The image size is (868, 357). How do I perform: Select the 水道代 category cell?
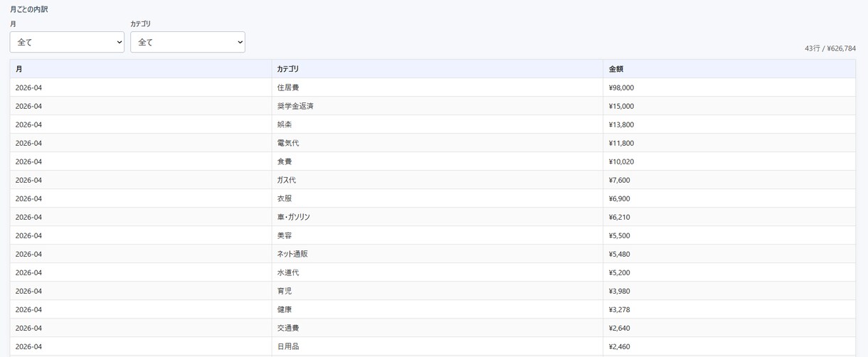[x=438, y=272]
